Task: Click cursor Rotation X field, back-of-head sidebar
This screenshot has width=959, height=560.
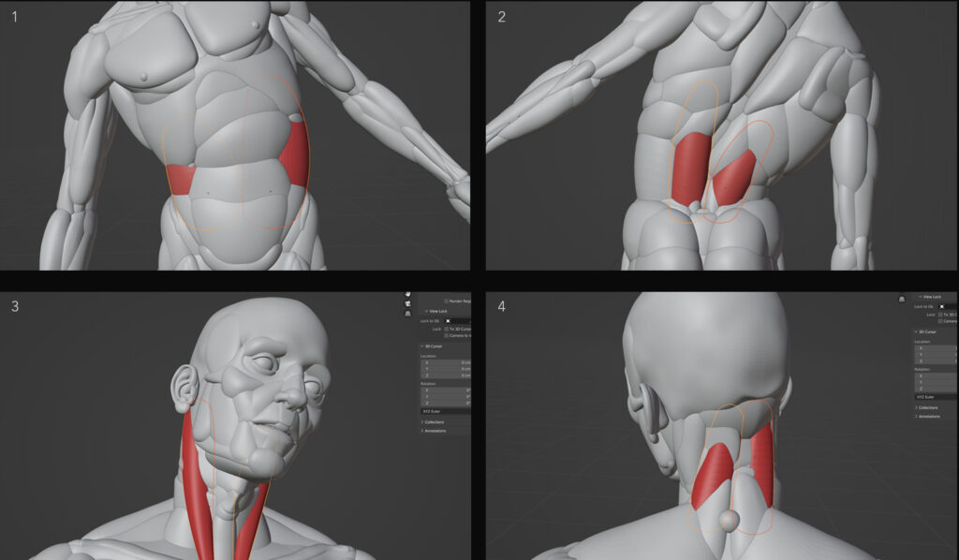Action: [937, 376]
